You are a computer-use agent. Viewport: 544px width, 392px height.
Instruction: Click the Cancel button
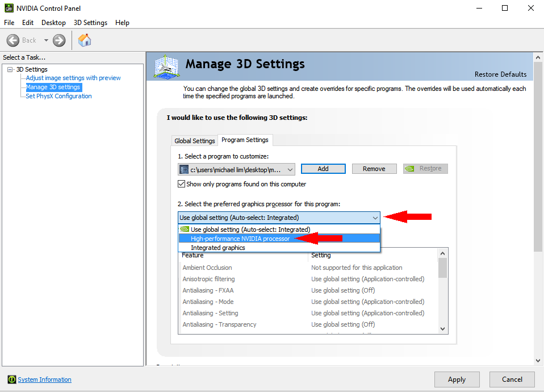(512, 380)
